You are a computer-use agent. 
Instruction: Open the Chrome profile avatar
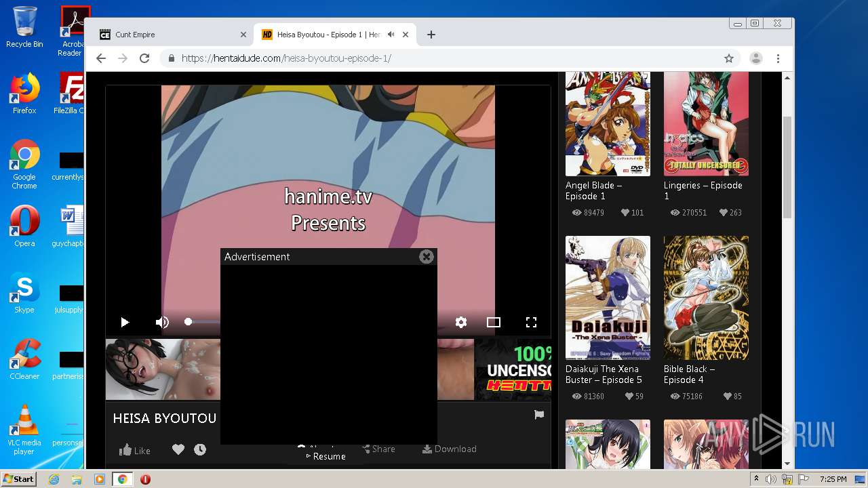pos(755,58)
